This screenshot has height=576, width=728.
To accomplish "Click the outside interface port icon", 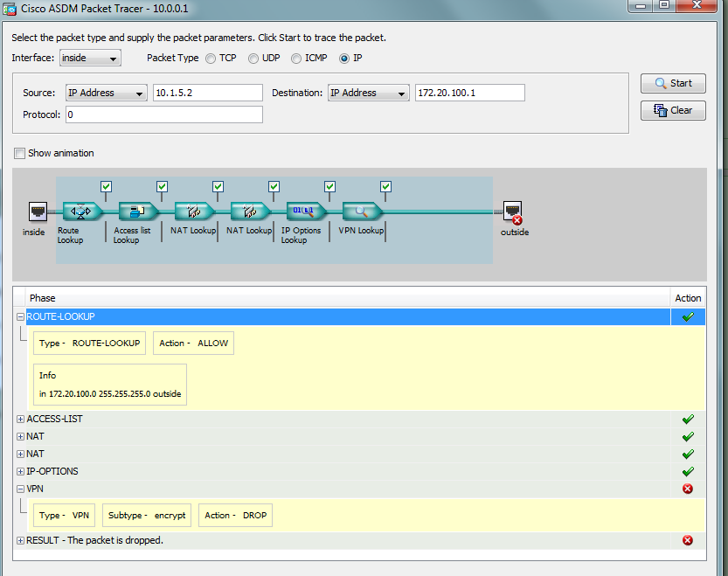I will [513, 212].
